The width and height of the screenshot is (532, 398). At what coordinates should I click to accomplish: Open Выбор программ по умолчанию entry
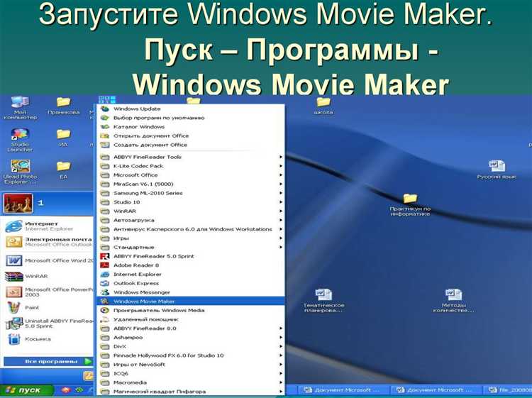(x=191, y=118)
